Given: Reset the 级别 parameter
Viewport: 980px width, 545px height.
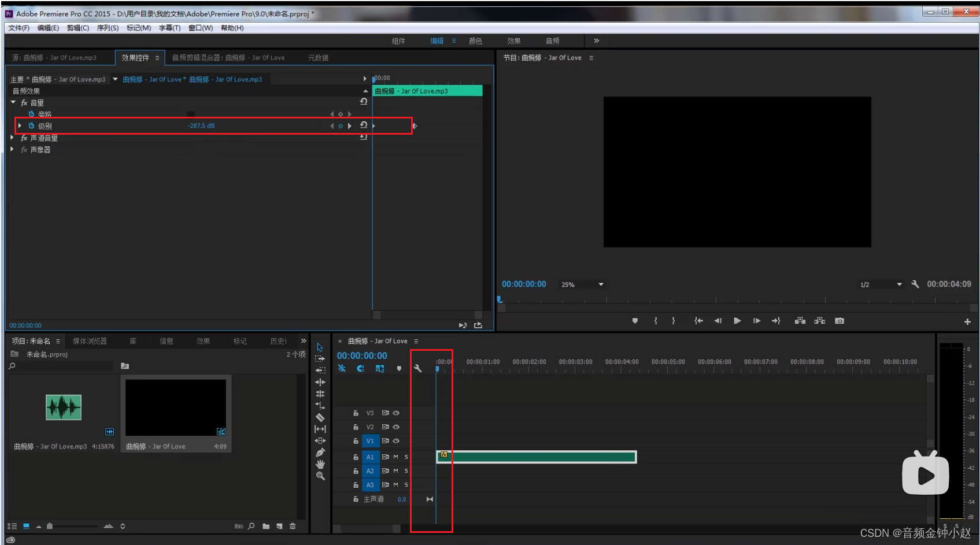Looking at the screenshot, I should click(x=364, y=125).
